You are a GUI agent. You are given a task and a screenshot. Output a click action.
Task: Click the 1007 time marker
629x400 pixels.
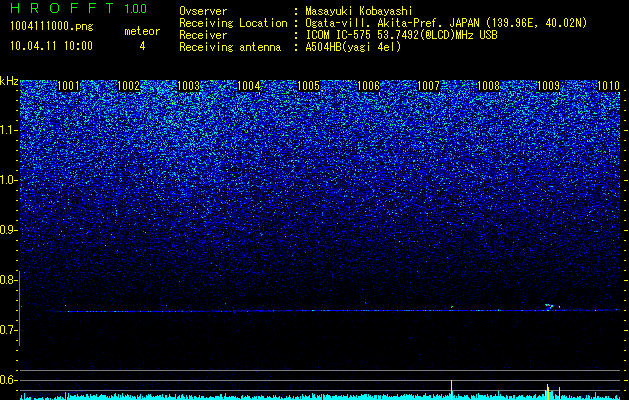(428, 85)
